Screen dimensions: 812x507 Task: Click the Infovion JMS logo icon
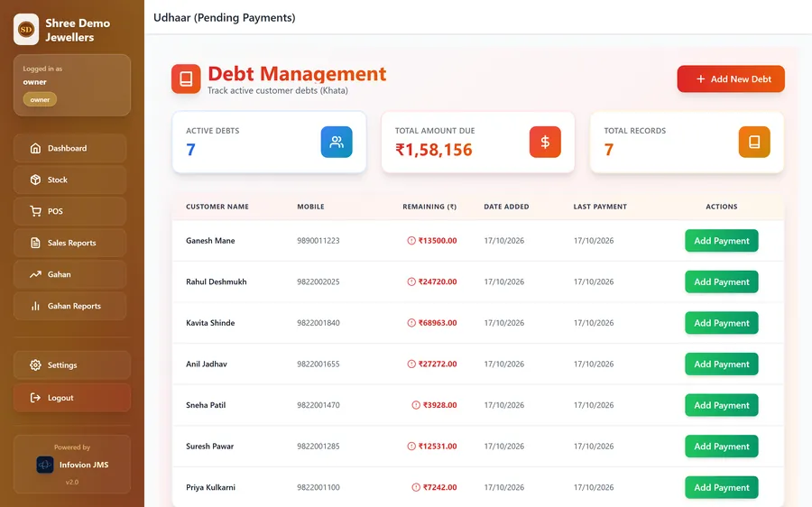pyautogui.click(x=45, y=465)
